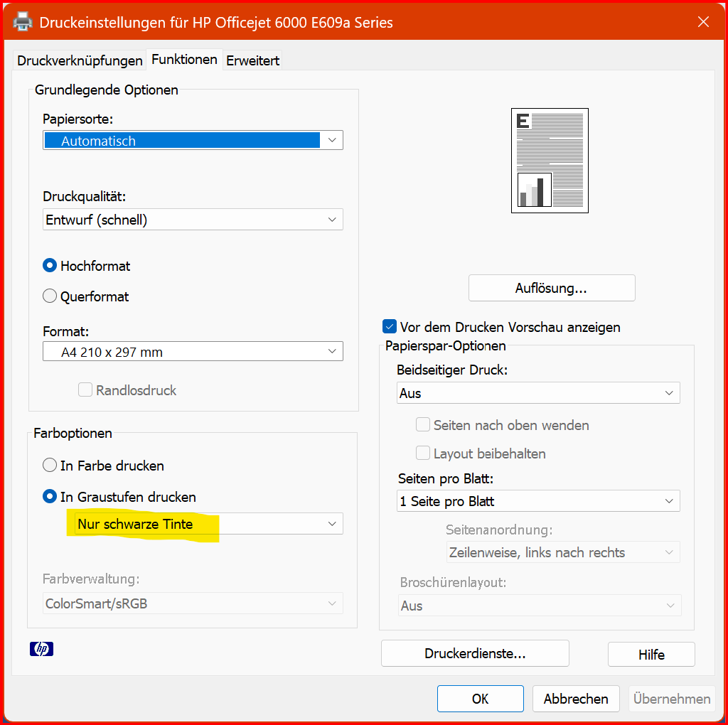Click the Papiersorte label

pos(78,119)
